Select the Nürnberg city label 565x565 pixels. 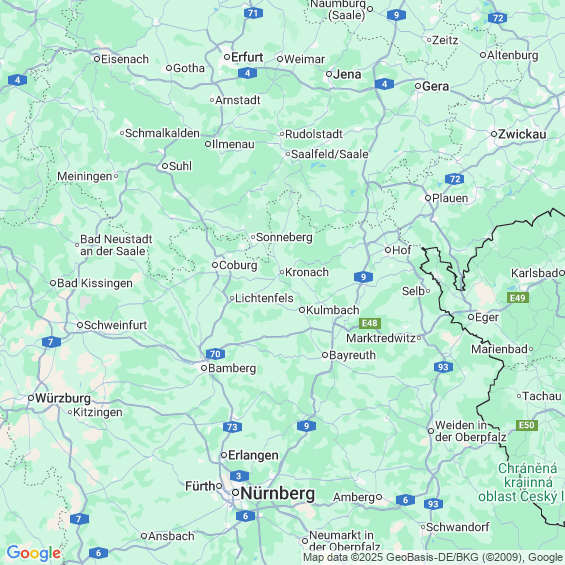click(277, 493)
